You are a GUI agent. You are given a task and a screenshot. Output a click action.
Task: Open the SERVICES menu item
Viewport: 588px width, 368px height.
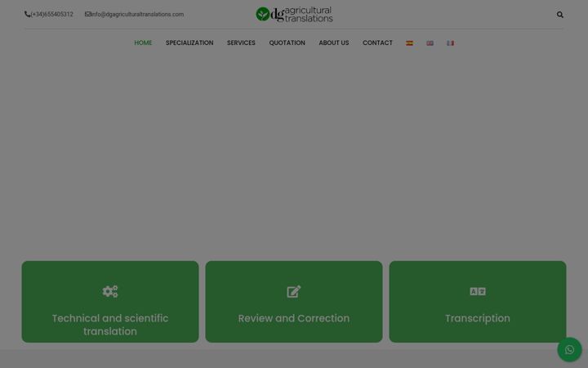pos(241,43)
